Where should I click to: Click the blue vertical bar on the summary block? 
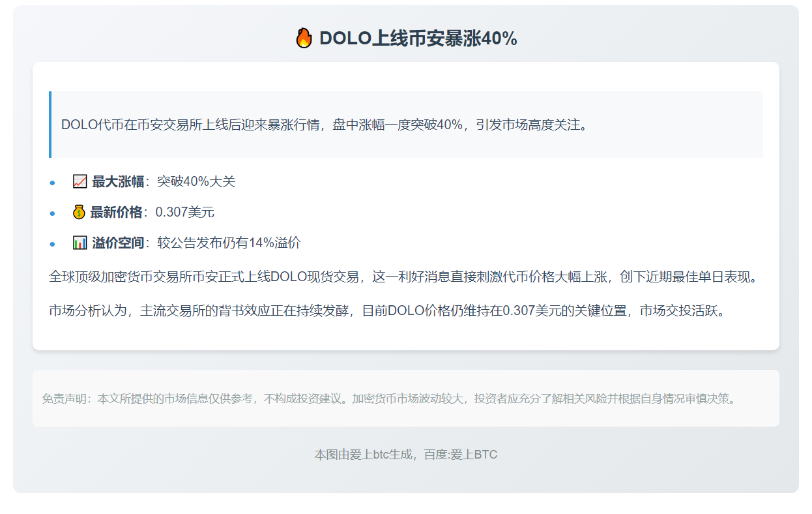(50, 125)
